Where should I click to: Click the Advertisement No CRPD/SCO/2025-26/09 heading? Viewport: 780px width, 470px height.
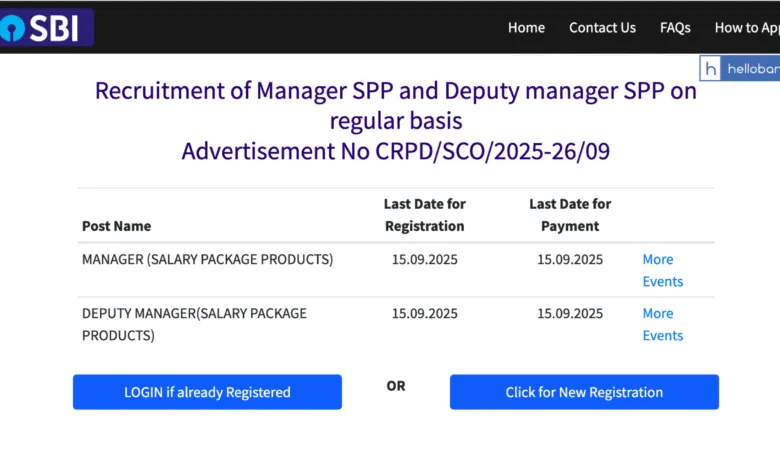(x=395, y=151)
